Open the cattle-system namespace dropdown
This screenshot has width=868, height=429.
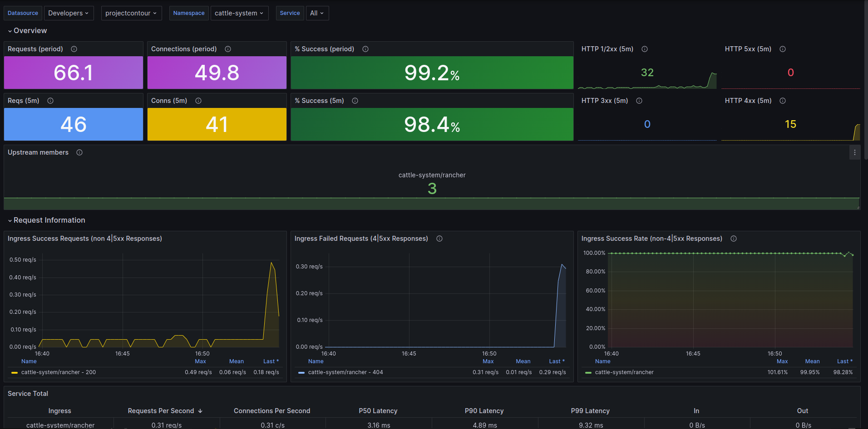[239, 13]
